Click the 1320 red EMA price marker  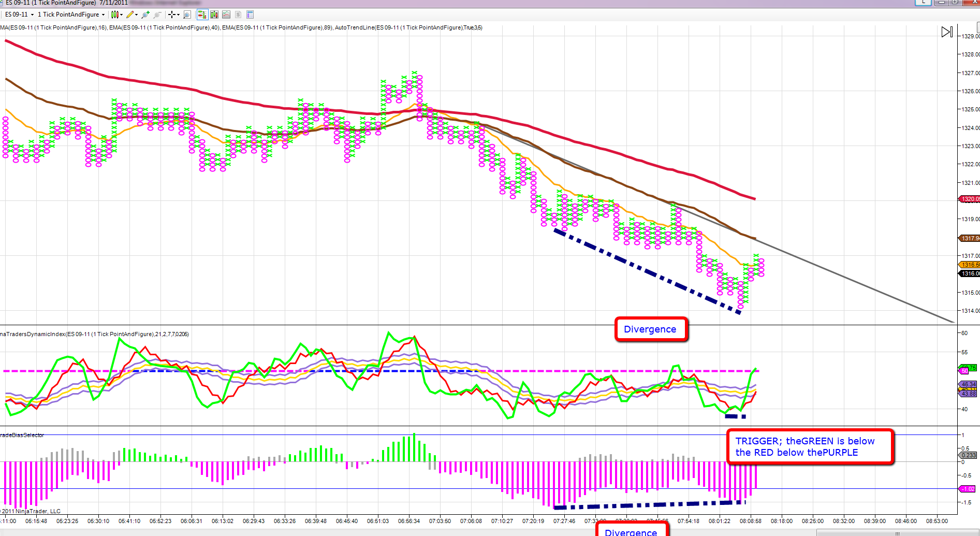(x=969, y=199)
